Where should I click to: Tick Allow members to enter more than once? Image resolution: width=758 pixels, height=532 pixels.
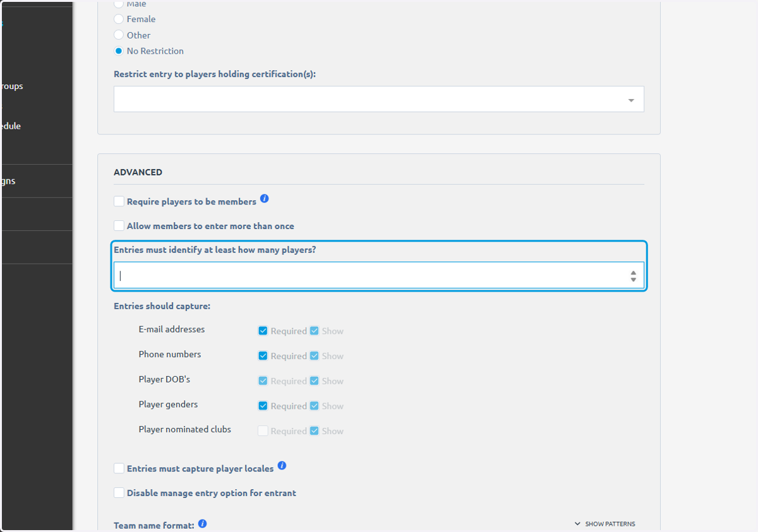(x=119, y=225)
